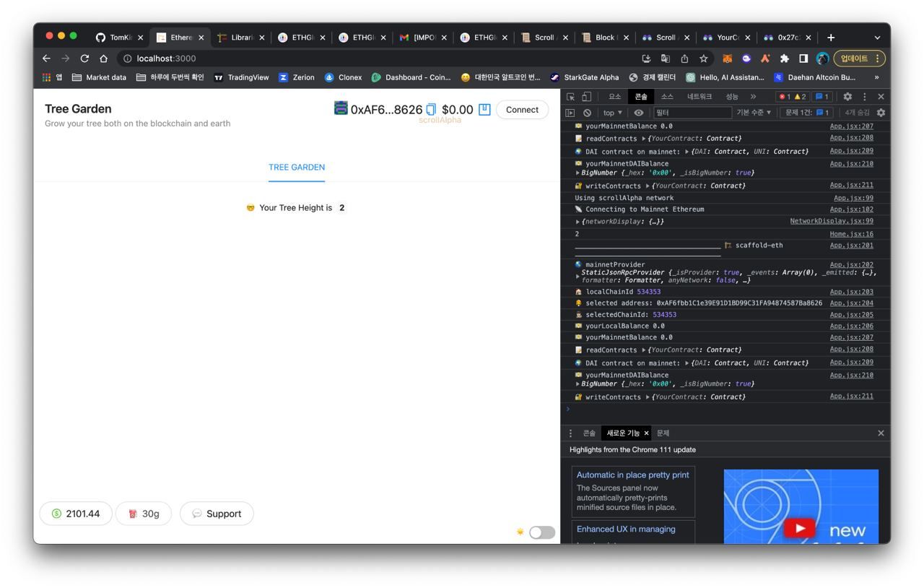This screenshot has width=924, height=588.
Task: Switch to DevTools 콘솔 (Console) tab
Action: [641, 96]
